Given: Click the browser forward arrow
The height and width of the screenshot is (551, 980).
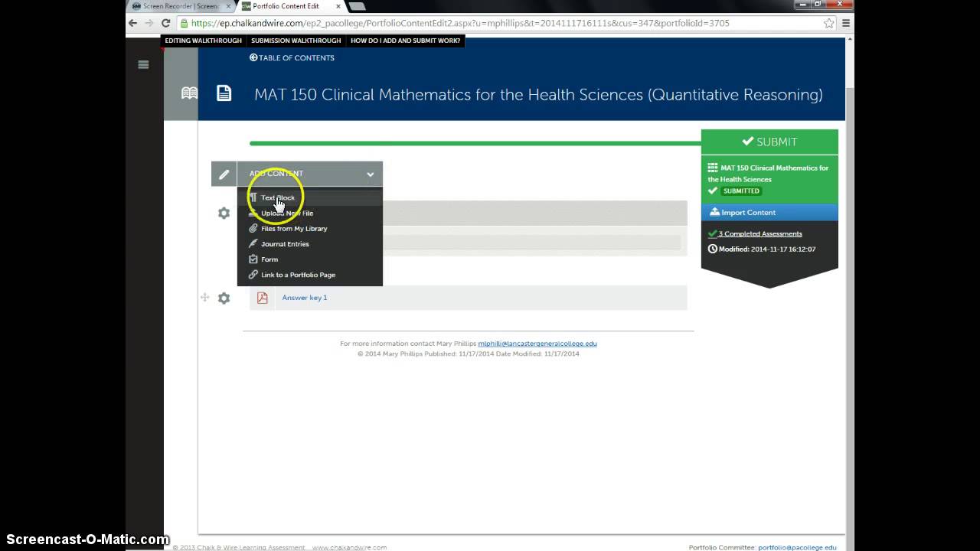Looking at the screenshot, I should click(x=149, y=23).
